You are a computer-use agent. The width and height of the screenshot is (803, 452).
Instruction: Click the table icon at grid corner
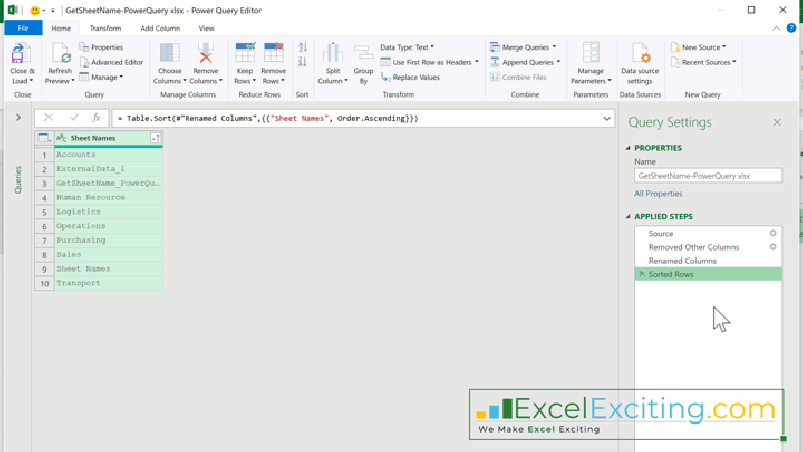(x=44, y=138)
